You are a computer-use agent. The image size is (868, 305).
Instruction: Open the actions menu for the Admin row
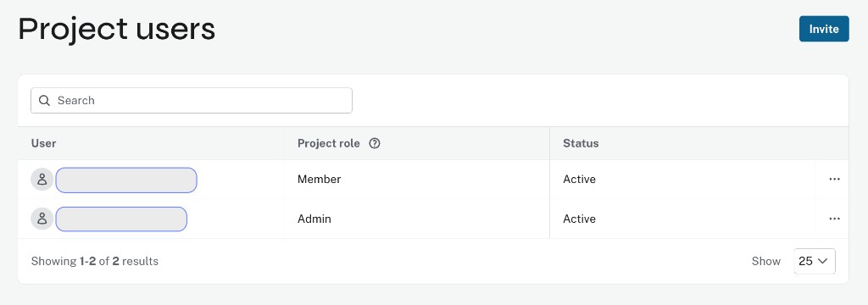pos(834,219)
